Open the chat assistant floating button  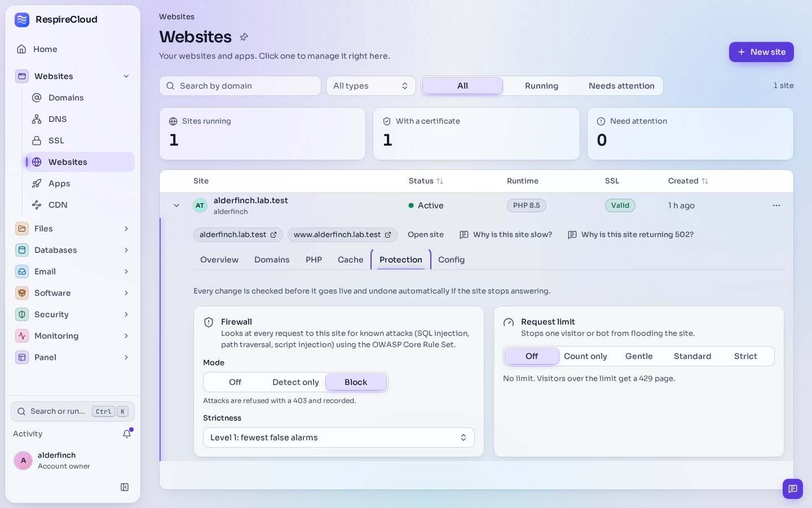coord(792,489)
